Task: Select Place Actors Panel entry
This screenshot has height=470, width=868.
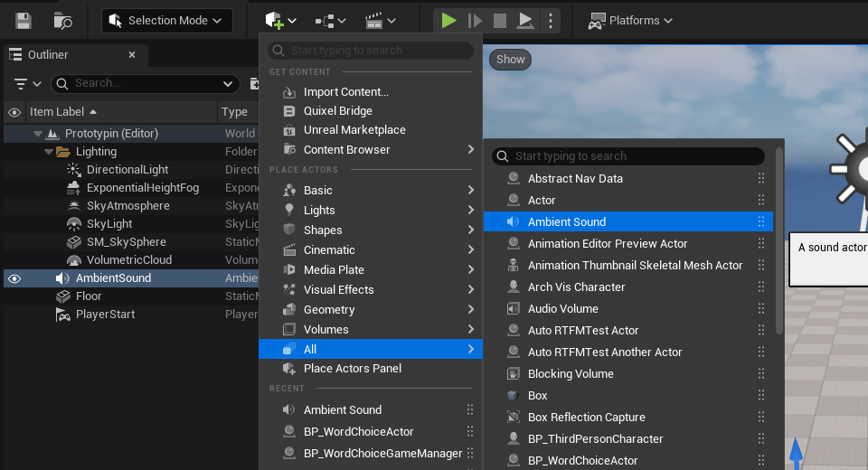Action: pyautogui.click(x=352, y=369)
